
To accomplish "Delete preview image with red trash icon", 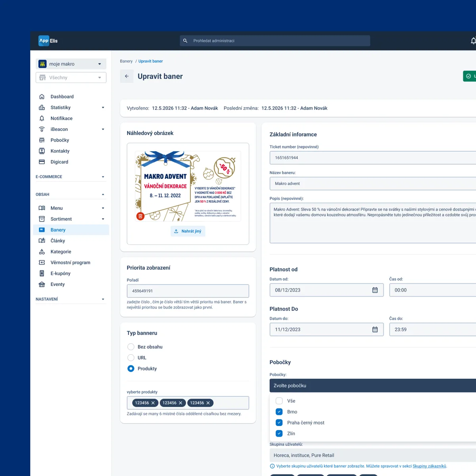I will click(140, 216).
